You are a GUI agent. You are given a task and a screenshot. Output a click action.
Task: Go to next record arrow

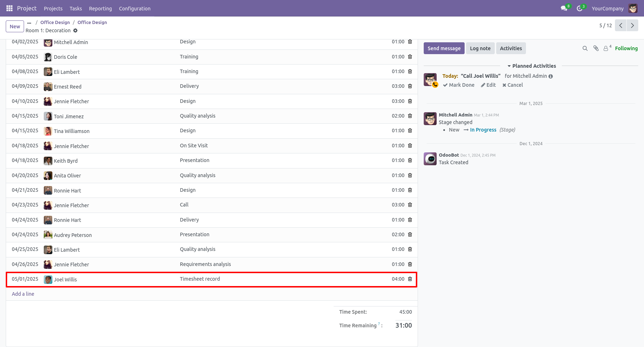[x=632, y=25]
